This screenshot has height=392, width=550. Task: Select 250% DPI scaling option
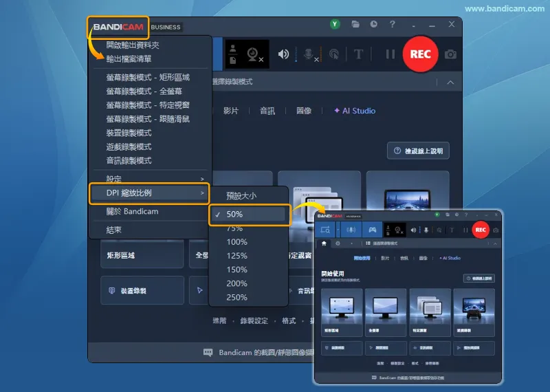tap(236, 298)
